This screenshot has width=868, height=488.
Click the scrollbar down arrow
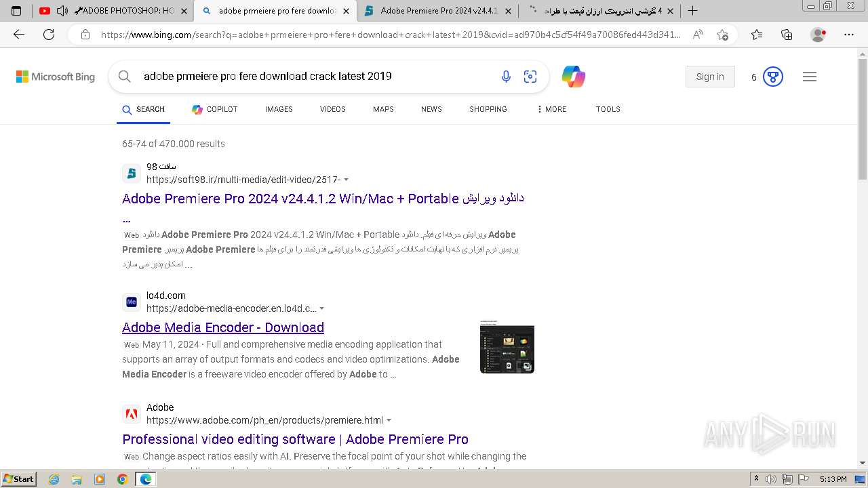point(863,463)
